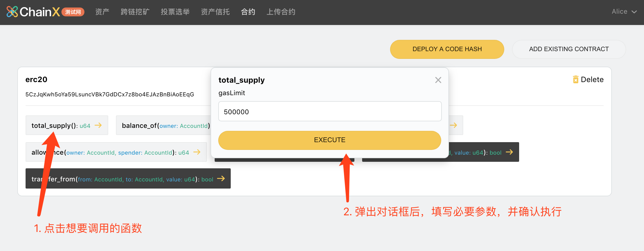Click ADD EXISTING CONTRACT button
This screenshot has height=251, width=644.
pos(569,49)
